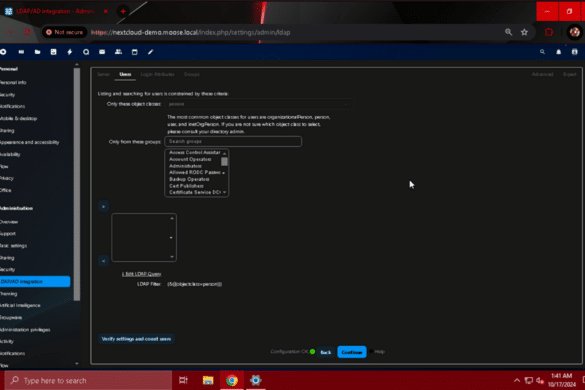Select Cert Publishers in the groups list

point(186,186)
